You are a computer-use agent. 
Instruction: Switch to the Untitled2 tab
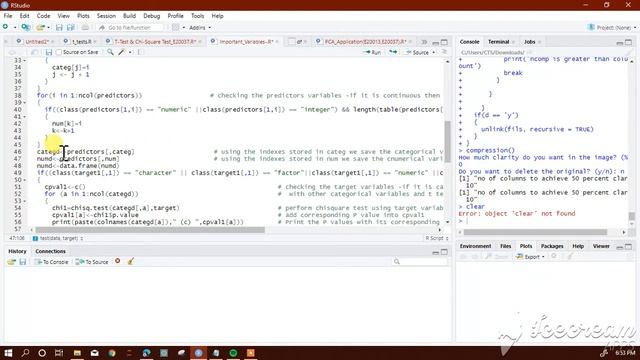37,42
